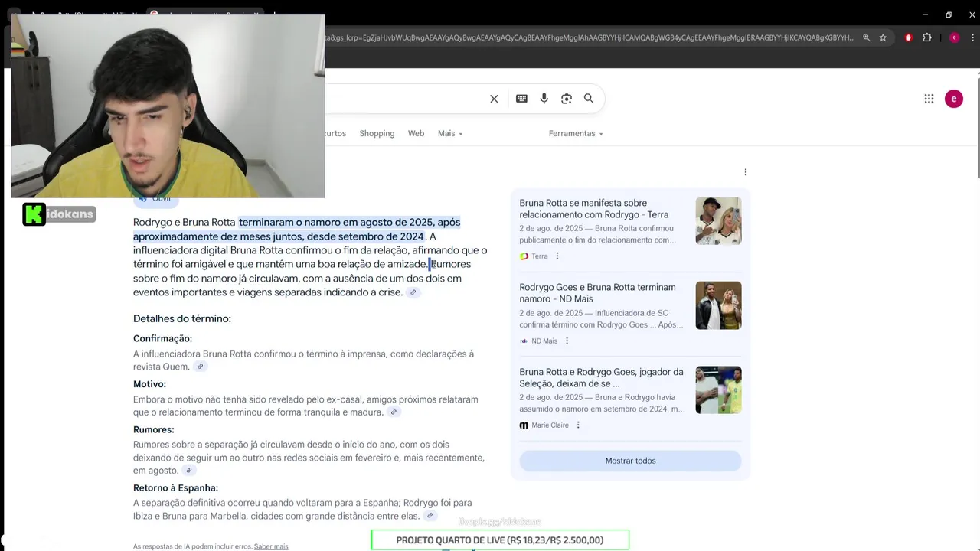Click the source link icon after 'em agosto'
Image resolution: width=980 pixels, height=551 pixels.
click(189, 471)
